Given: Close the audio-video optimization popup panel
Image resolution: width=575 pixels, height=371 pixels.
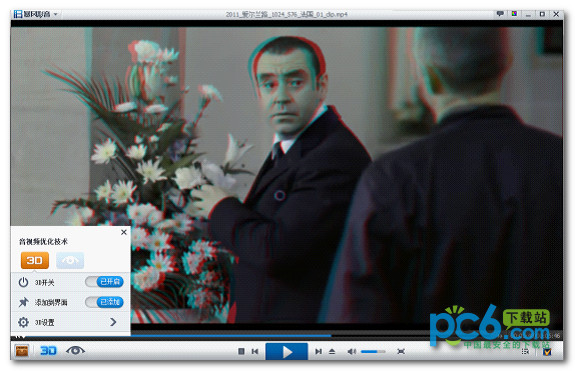Looking at the screenshot, I should pos(124,232).
